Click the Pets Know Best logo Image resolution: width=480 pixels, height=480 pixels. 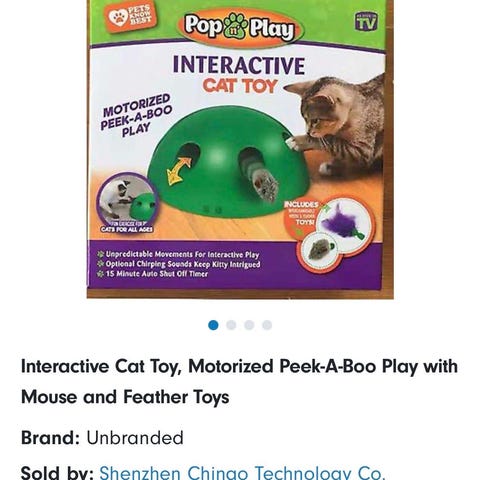tap(131, 17)
